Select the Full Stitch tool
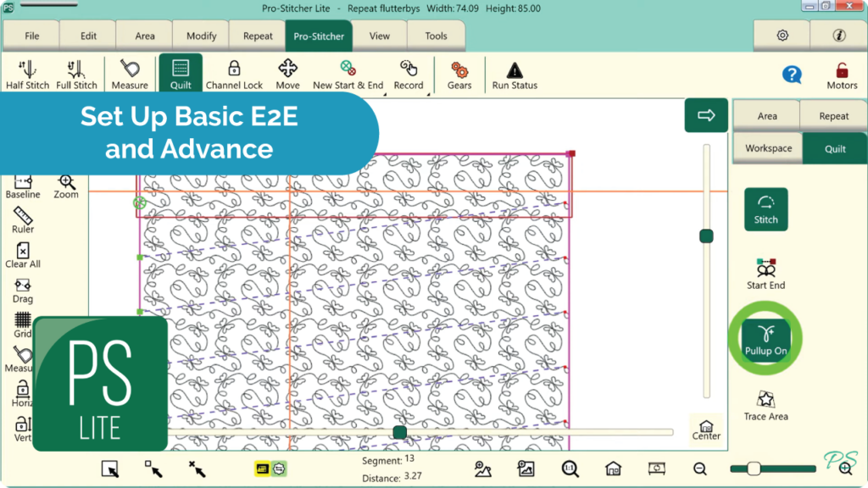The image size is (868, 488). tap(76, 75)
